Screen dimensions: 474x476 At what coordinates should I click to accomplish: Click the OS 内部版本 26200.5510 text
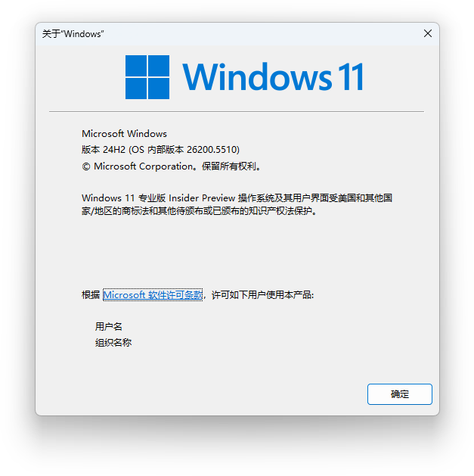click(184, 149)
